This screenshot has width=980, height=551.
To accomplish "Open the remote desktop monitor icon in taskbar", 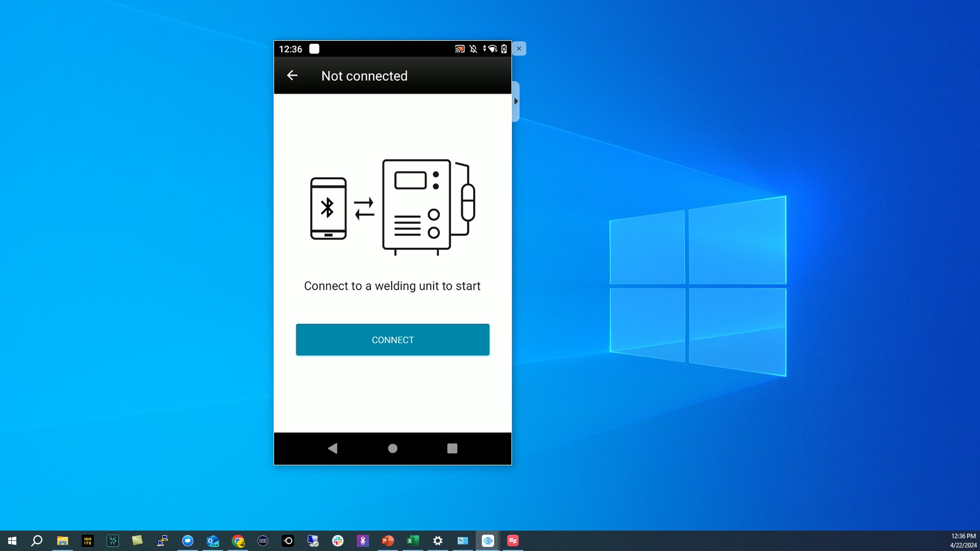I will coord(313,541).
